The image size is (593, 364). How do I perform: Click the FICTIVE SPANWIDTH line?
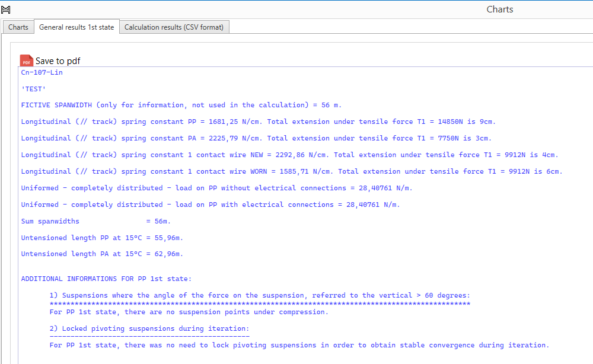181,105
